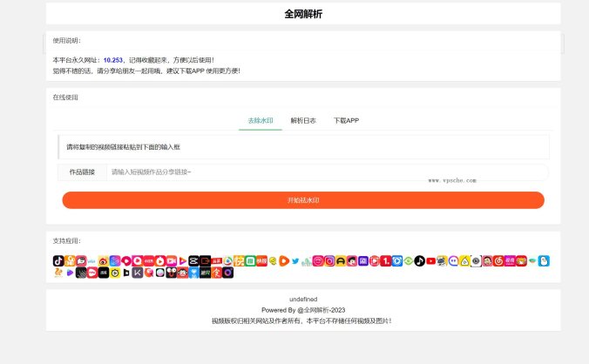Click the 视频版权归相关网站 copyright notice
The image size is (589, 364).
coord(301,320)
